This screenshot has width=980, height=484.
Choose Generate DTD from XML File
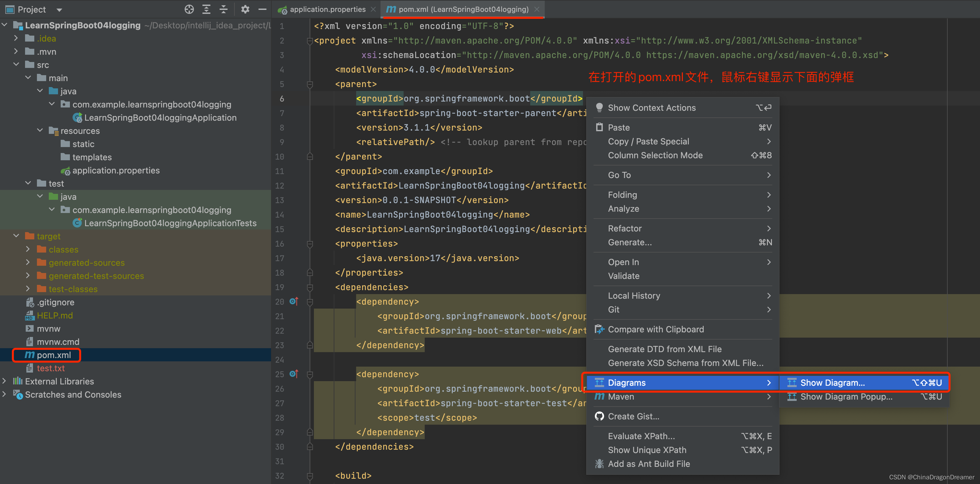pos(683,349)
